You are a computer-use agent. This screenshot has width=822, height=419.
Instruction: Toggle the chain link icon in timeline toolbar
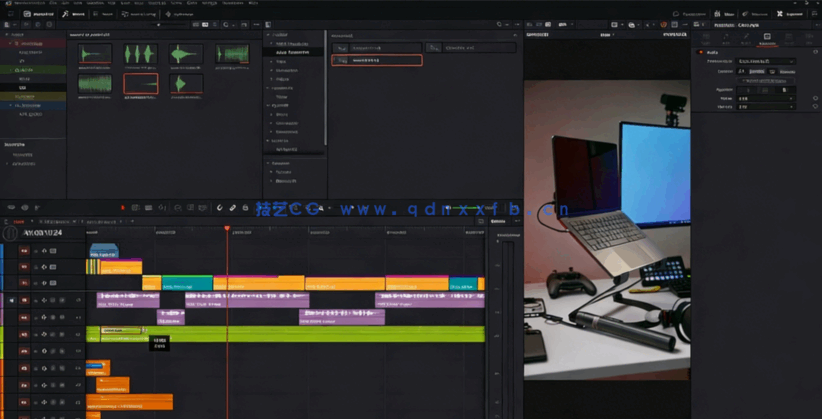click(x=233, y=208)
